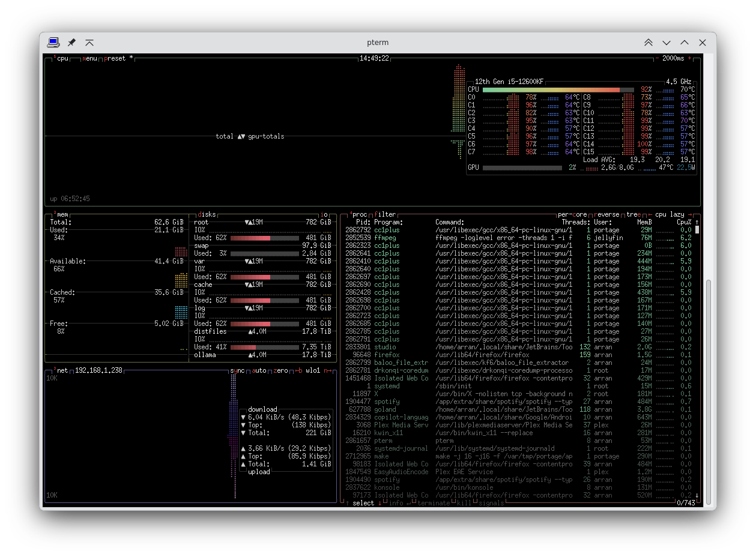Decrease update interval with the minus next to 2000ms

657,58
